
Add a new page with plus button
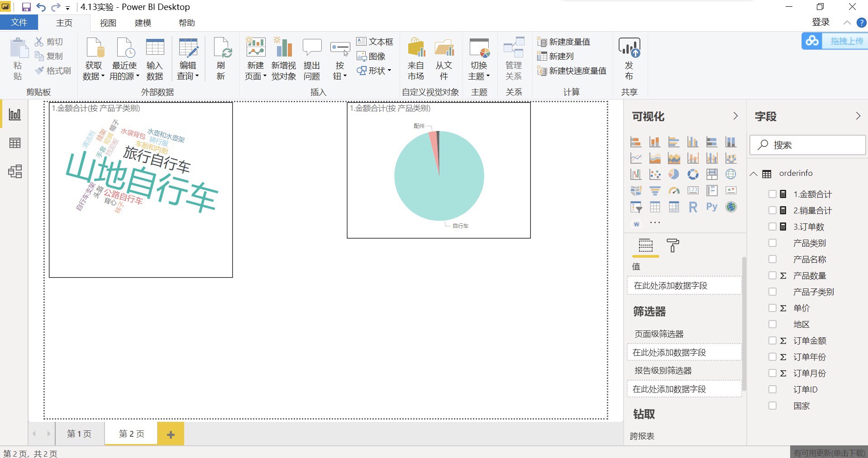(x=171, y=434)
